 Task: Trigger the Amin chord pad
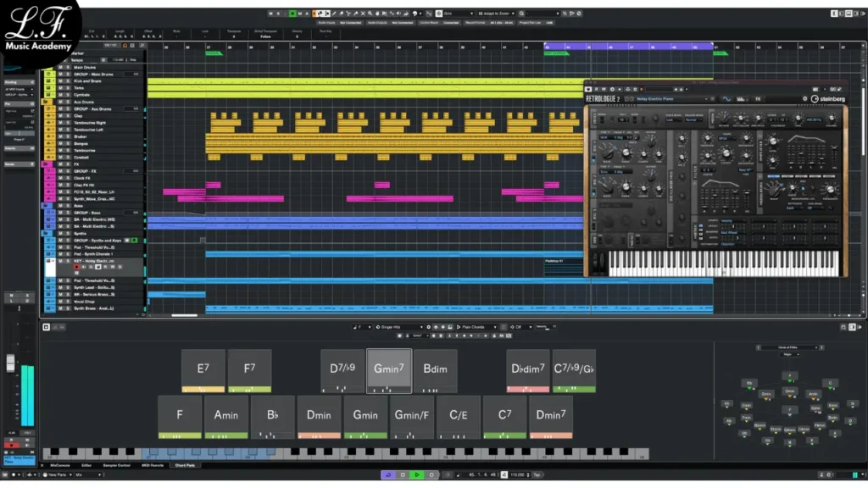[x=225, y=416]
